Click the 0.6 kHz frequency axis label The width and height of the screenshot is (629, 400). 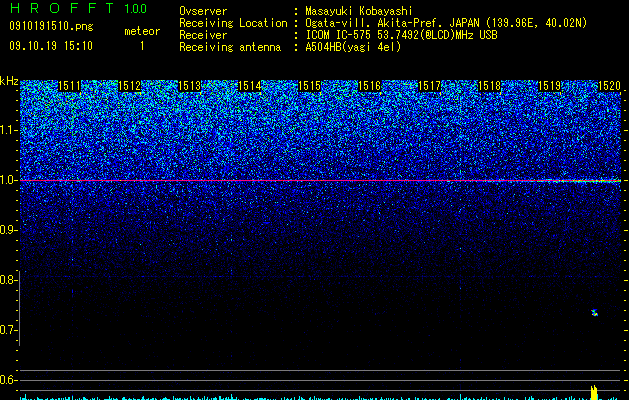coord(9,380)
